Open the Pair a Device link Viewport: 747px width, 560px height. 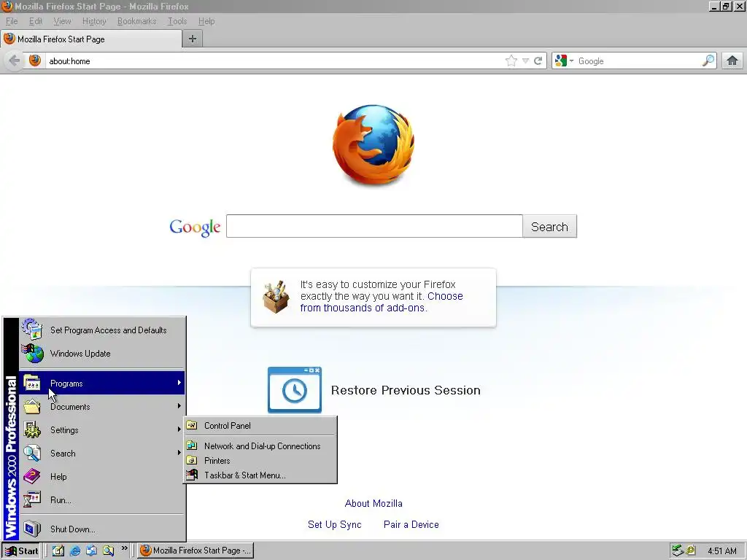(x=411, y=524)
